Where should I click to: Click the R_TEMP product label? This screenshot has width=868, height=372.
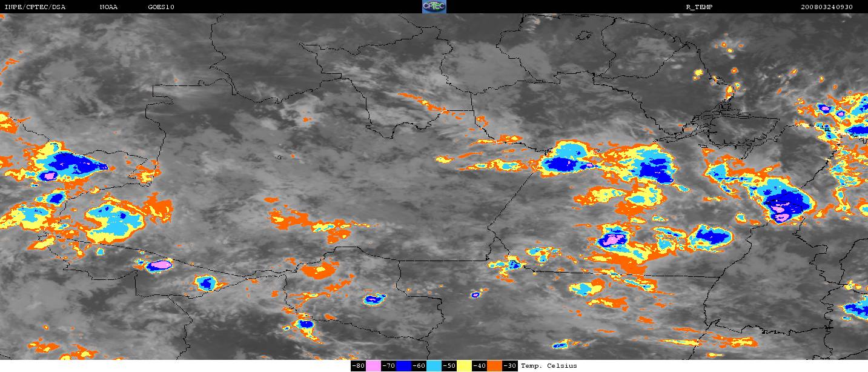[x=700, y=7]
